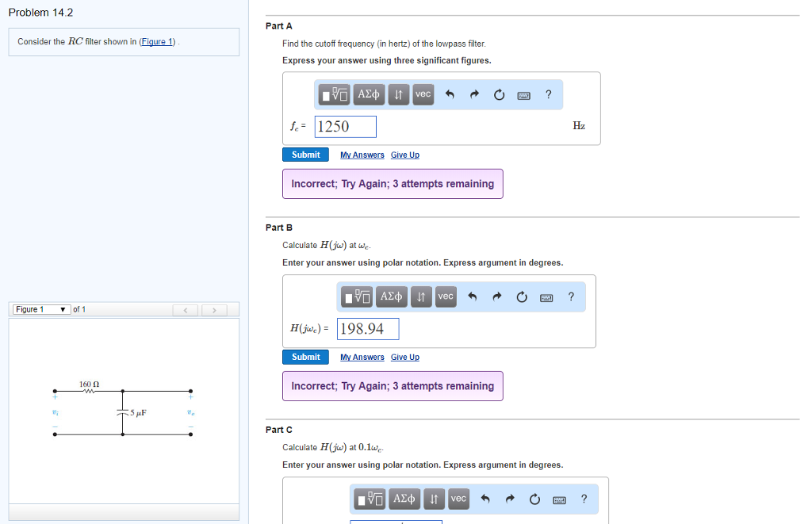The image size is (812, 524).
Task: Redo entry in Part A toolbar
Action: (474, 94)
